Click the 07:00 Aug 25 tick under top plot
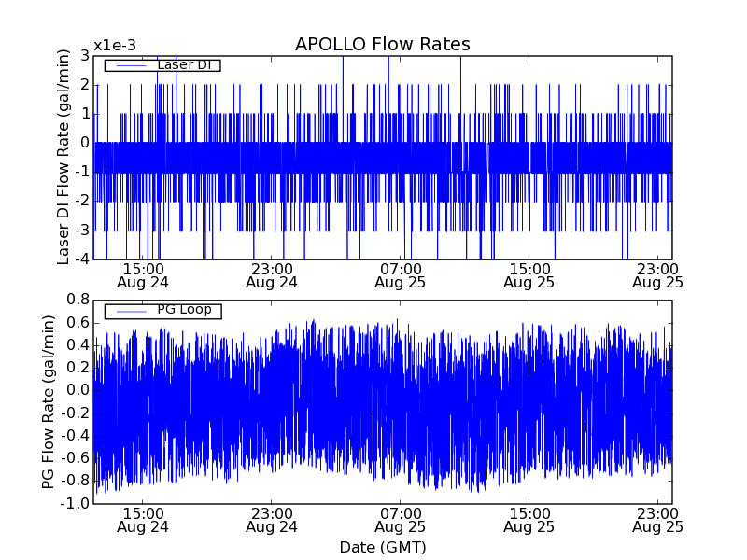This screenshot has width=747, height=560. (400, 274)
